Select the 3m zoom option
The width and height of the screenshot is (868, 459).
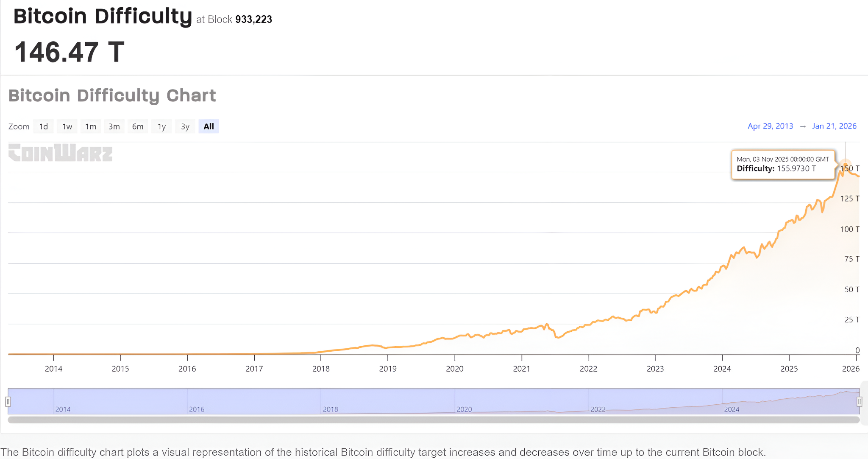(114, 126)
